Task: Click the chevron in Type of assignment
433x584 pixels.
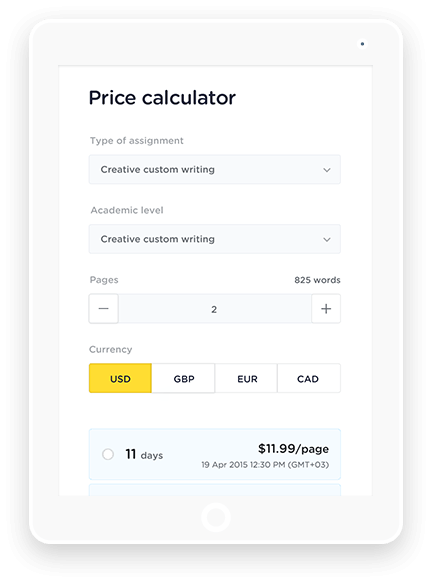Action: pyautogui.click(x=327, y=170)
